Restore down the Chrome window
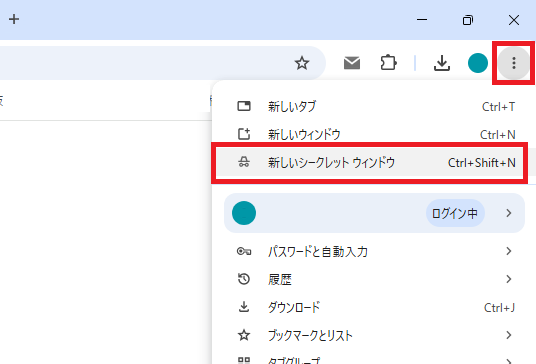536x364 pixels. (x=468, y=20)
